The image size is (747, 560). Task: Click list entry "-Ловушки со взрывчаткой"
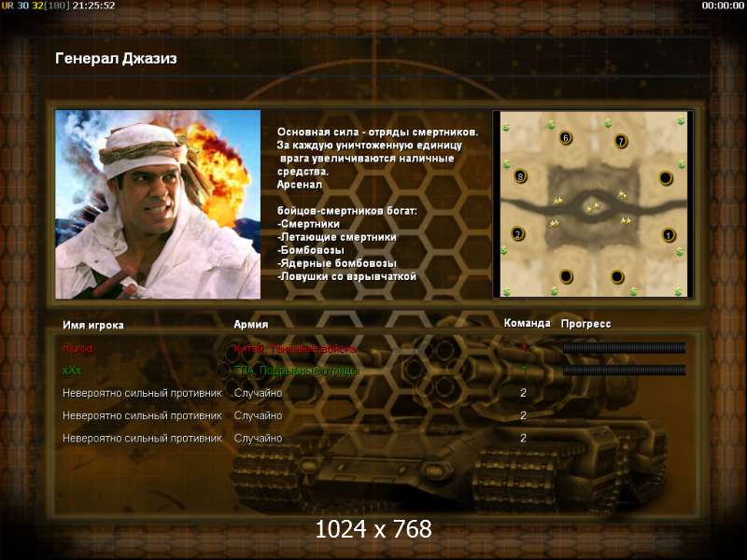(x=346, y=276)
